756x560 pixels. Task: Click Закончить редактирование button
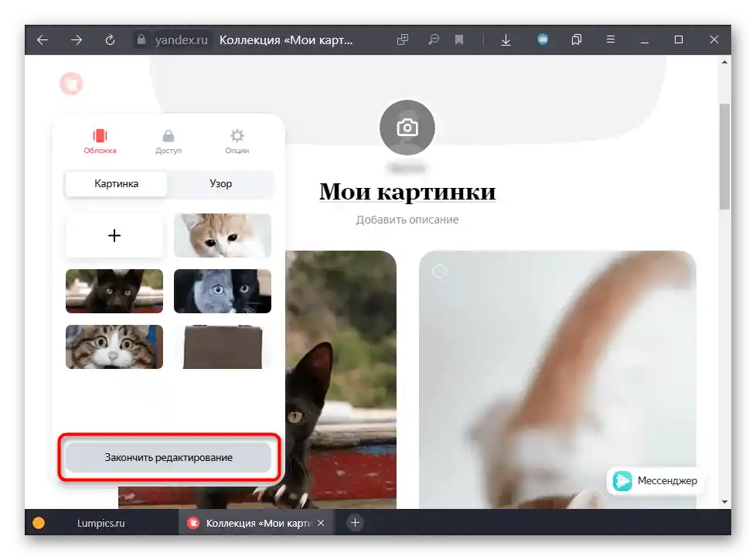(x=169, y=457)
